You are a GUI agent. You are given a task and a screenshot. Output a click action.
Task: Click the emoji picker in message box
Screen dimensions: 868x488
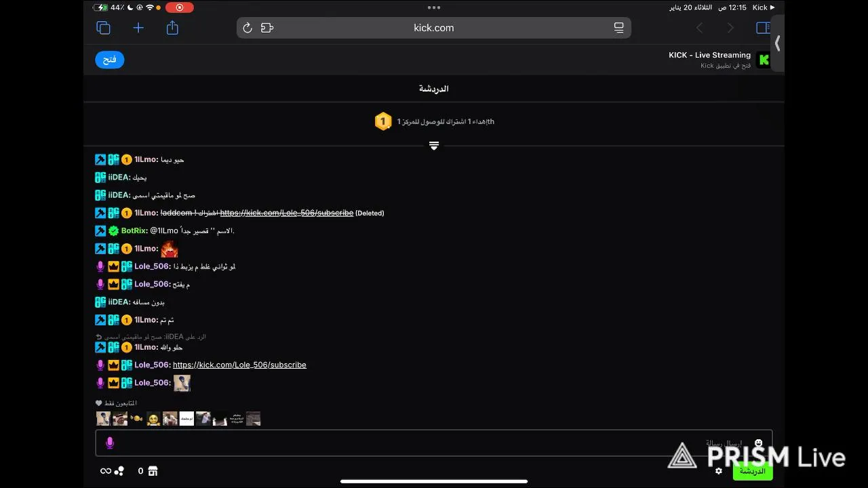[758, 443]
